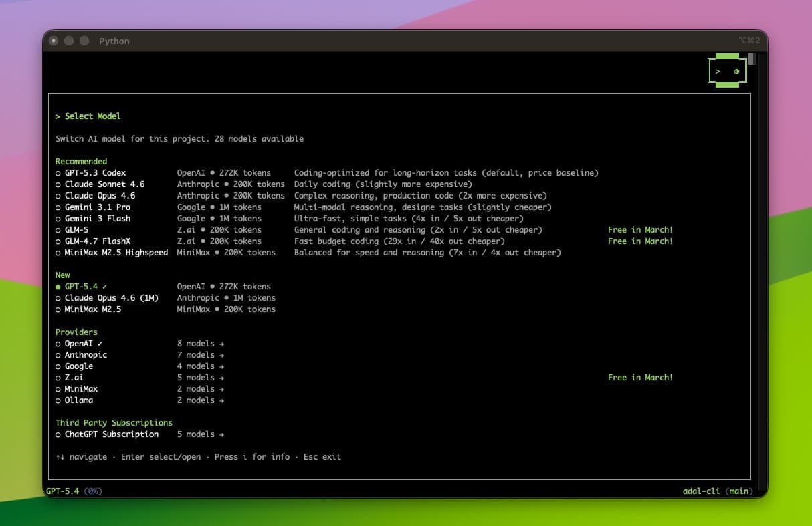This screenshot has height=526, width=812.
Task: Click the GLM-4.7 FlashX Free in March badge
Action: tap(640, 241)
